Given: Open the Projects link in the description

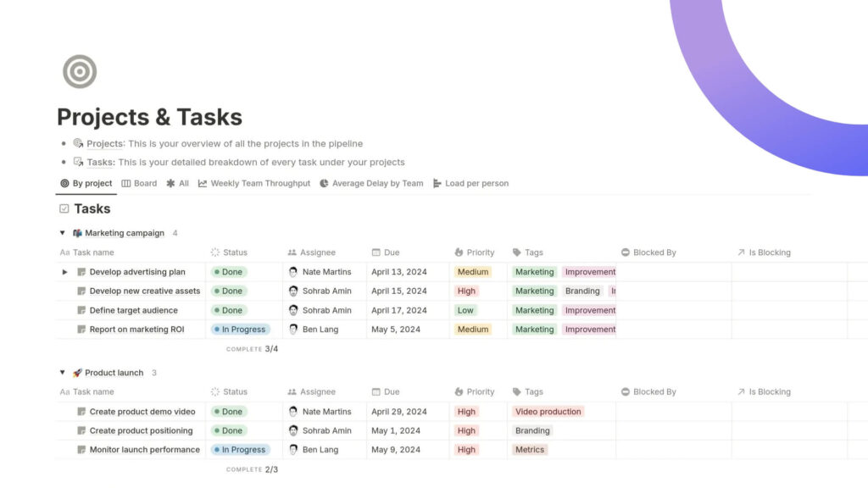Looking at the screenshot, I should click(x=104, y=143).
